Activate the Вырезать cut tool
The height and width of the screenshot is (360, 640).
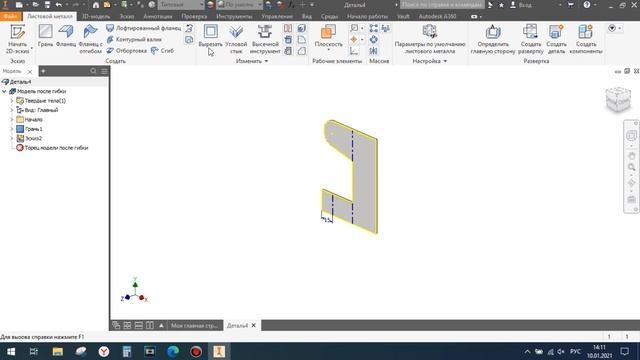pyautogui.click(x=211, y=36)
